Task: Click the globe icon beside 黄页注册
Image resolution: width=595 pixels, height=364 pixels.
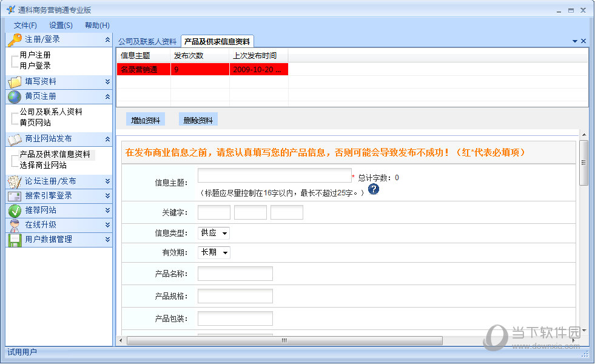Action: tap(15, 96)
